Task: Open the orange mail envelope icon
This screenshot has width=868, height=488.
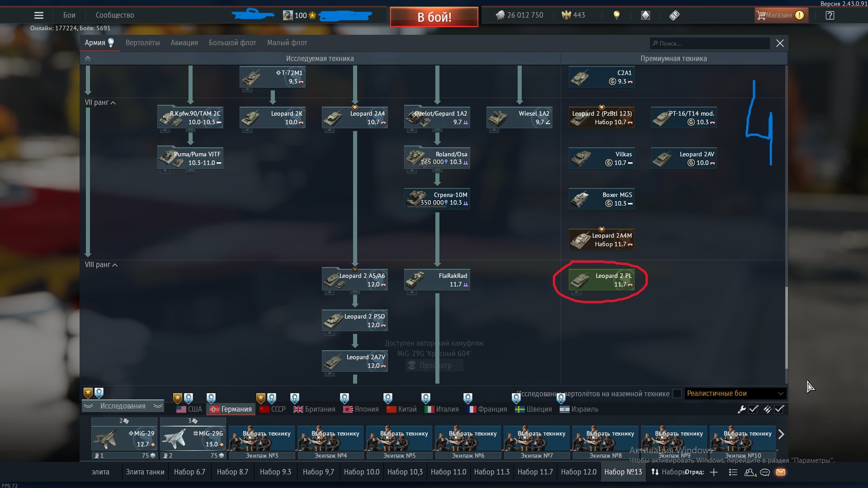Action: coord(781,472)
